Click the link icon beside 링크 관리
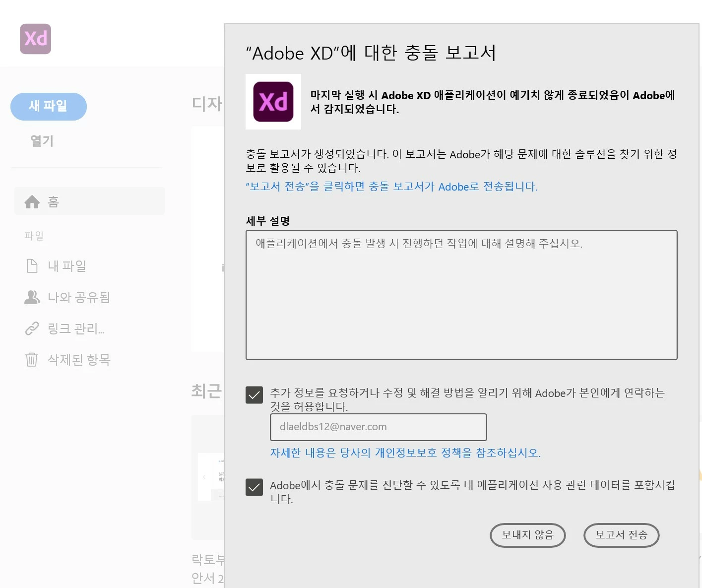 pyautogui.click(x=32, y=328)
